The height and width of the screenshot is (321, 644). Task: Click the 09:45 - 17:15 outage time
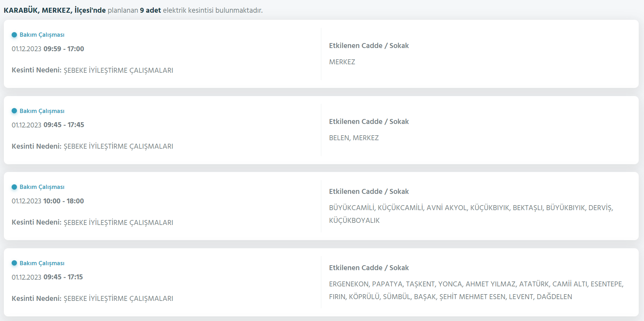(x=63, y=277)
